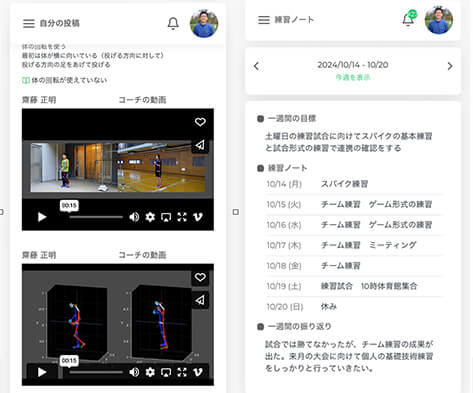Open hamburger menu beside 自分の投稿
The height and width of the screenshot is (393, 473).
click(29, 23)
